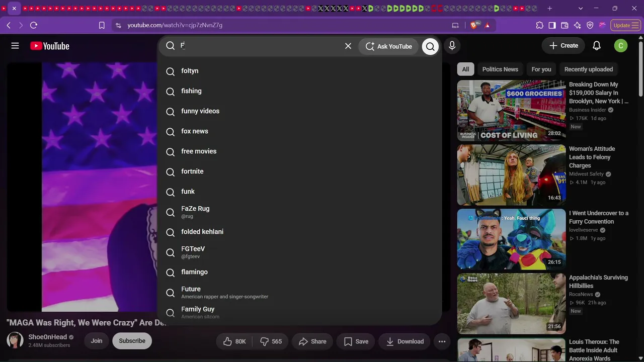Open more actions ellipsis under the video

(x=442, y=341)
